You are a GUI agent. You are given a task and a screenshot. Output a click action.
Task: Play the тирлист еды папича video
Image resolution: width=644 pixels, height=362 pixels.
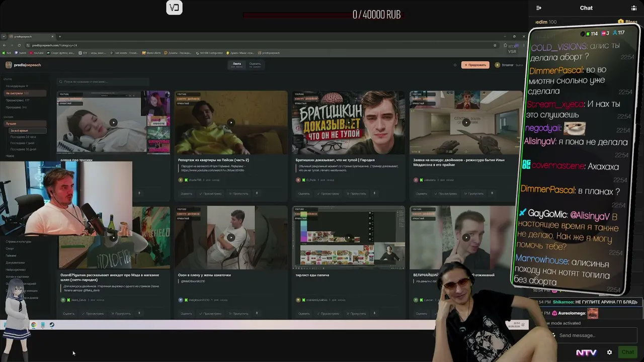tap(348, 237)
